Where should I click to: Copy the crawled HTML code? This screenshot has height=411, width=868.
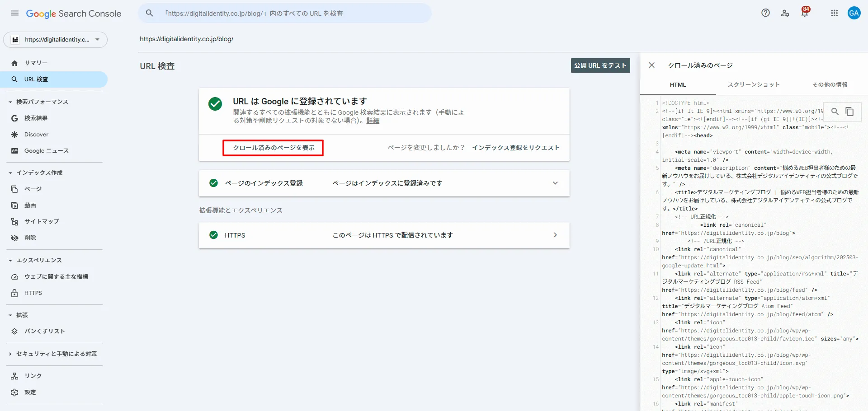(849, 111)
